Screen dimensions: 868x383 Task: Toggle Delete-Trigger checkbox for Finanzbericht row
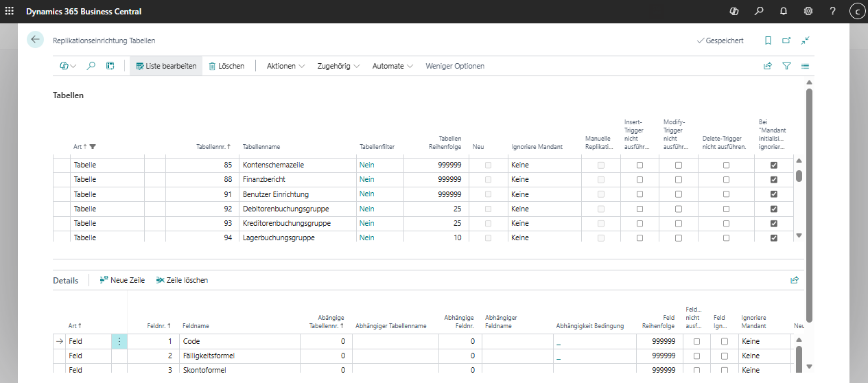[x=726, y=180]
